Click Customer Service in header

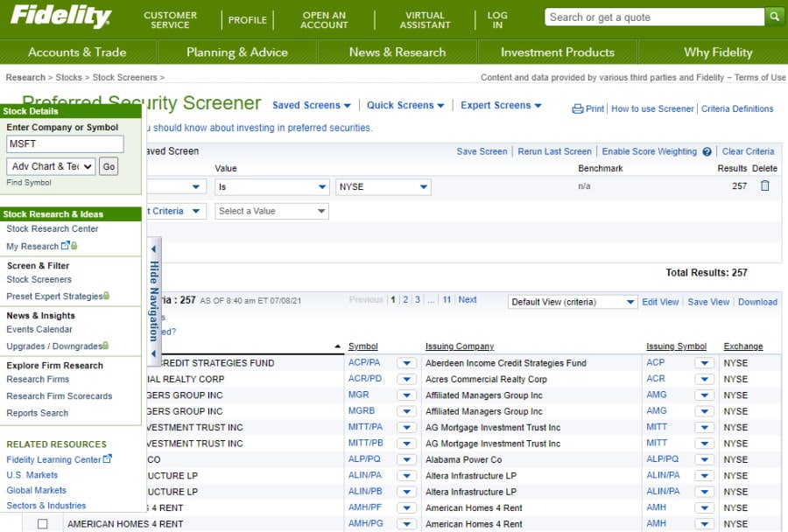(x=170, y=20)
